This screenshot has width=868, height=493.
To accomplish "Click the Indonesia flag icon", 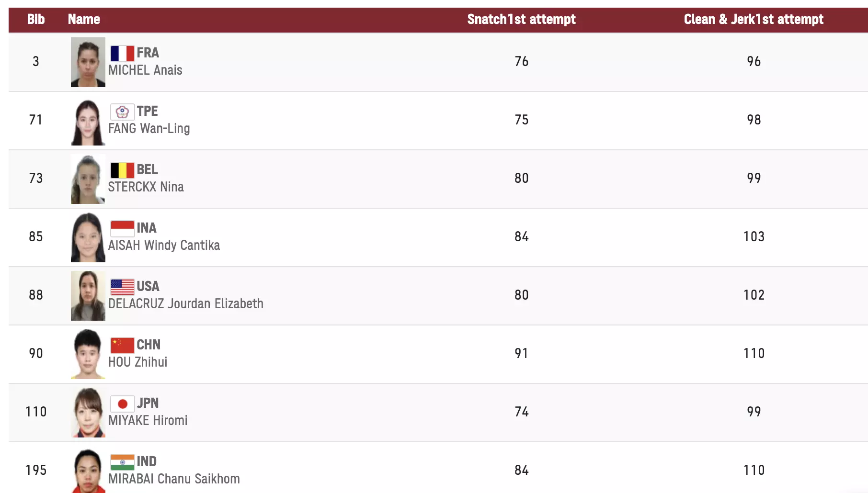I will point(122,228).
